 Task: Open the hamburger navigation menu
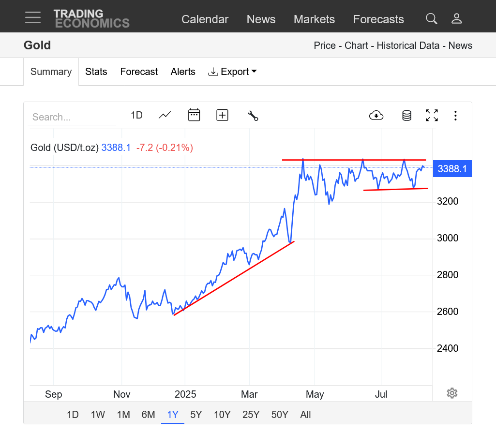click(33, 17)
